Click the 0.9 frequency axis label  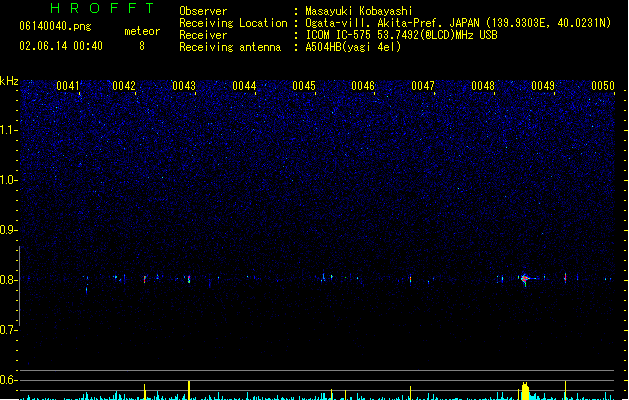pos(8,230)
